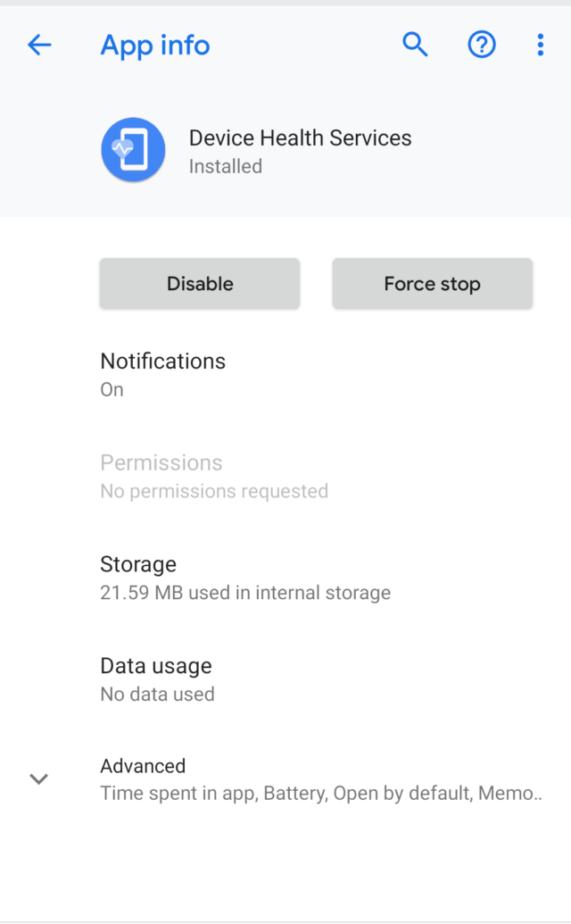This screenshot has height=924, width=571.
Task: Toggle Notifications setting for the app
Action: (162, 373)
